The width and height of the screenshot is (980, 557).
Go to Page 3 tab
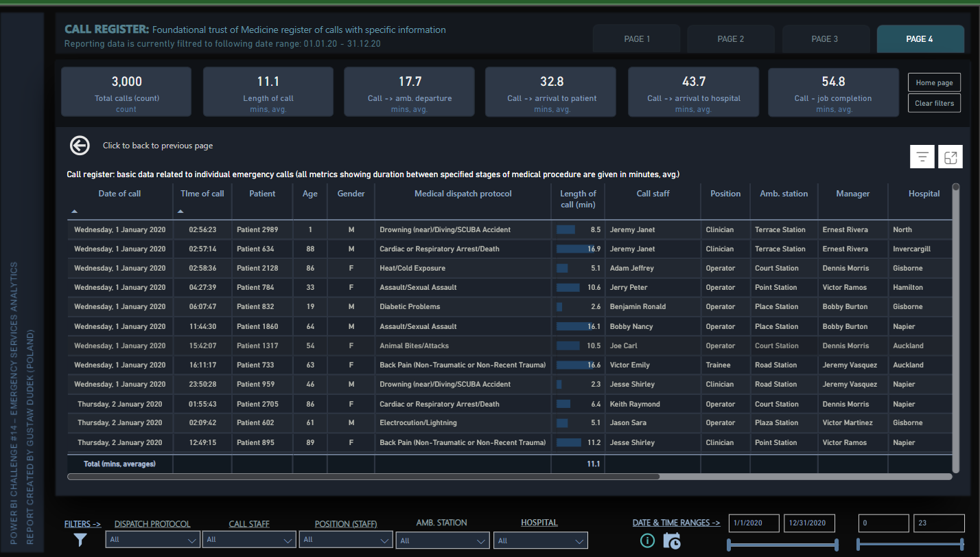tap(826, 39)
